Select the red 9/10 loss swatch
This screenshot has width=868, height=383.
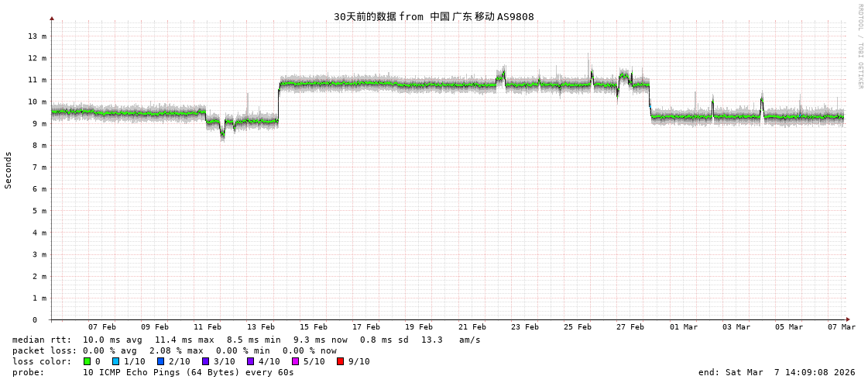(x=340, y=361)
